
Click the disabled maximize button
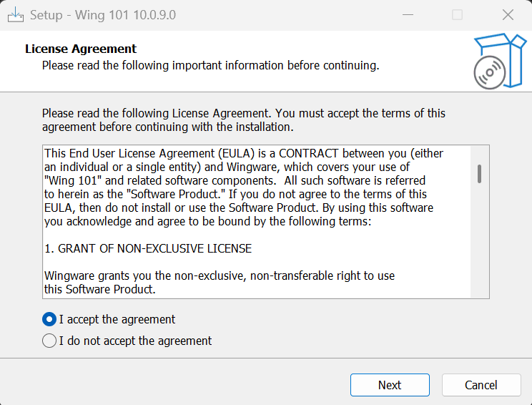coord(458,15)
